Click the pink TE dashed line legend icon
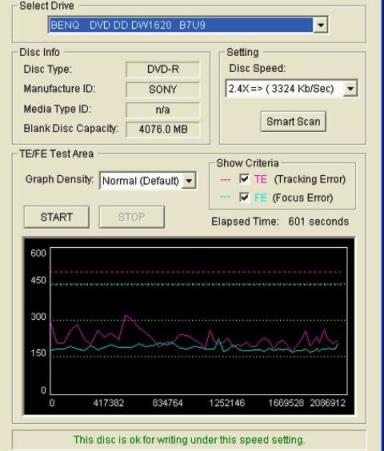The image size is (384, 451). pos(225,180)
